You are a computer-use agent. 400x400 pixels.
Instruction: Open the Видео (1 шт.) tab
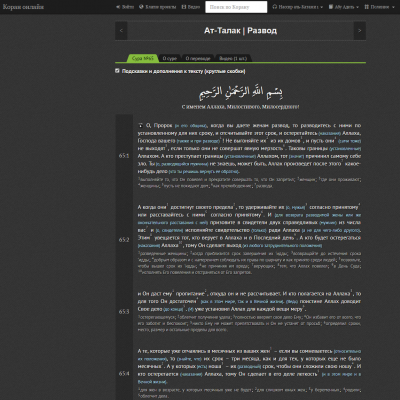click(x=233, y=58)
